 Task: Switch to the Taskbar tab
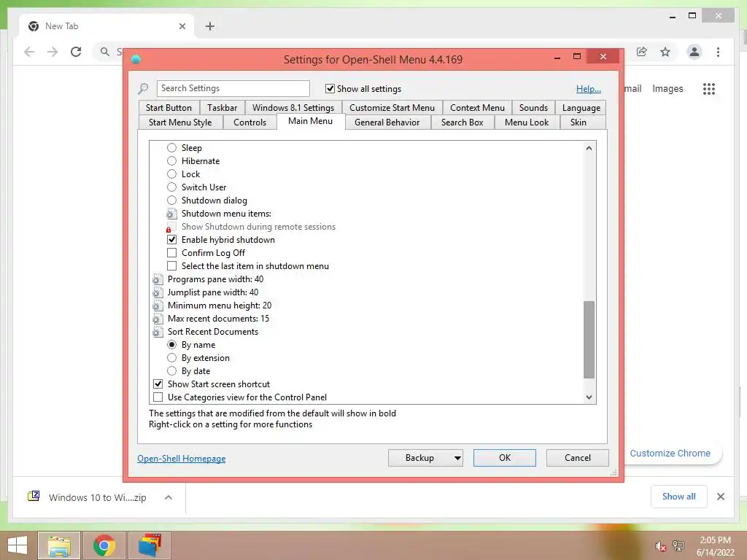pos(222,108)
